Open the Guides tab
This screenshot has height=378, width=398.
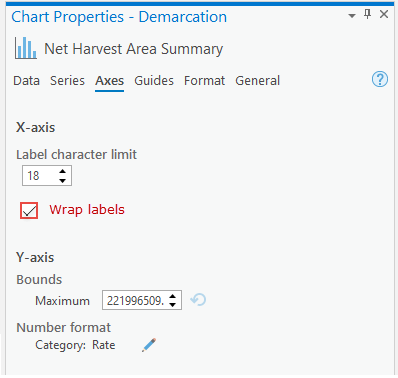tap(154, 81)
